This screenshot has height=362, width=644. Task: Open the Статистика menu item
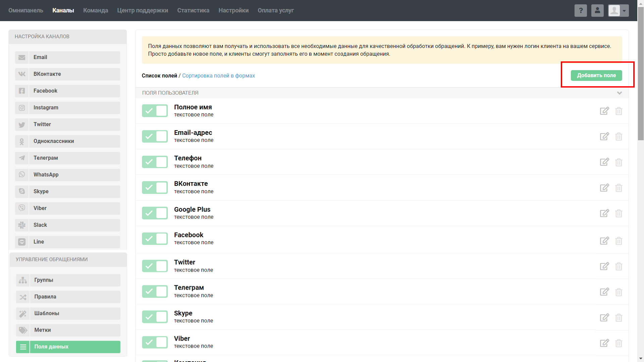pos(193,10)
